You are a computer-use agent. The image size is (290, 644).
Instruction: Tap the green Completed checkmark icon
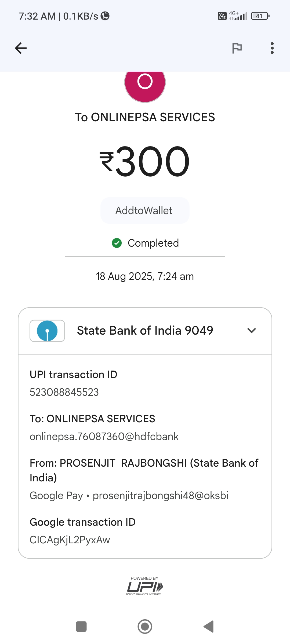(117, 243)
